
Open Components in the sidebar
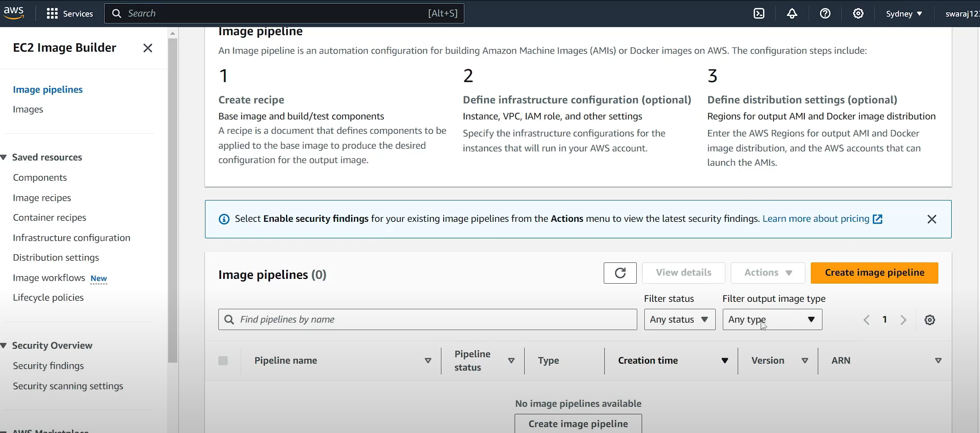[40, 178]
